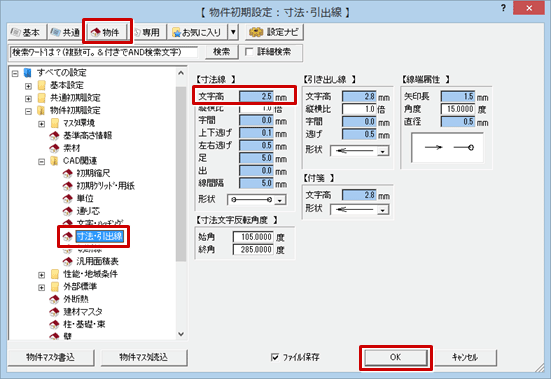Click the キャンセル button
551x379 pixels.
click(465, 358)
